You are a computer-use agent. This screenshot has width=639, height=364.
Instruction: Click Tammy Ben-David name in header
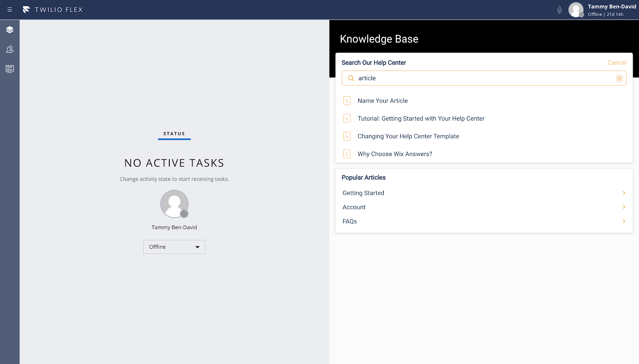[612, 6]
